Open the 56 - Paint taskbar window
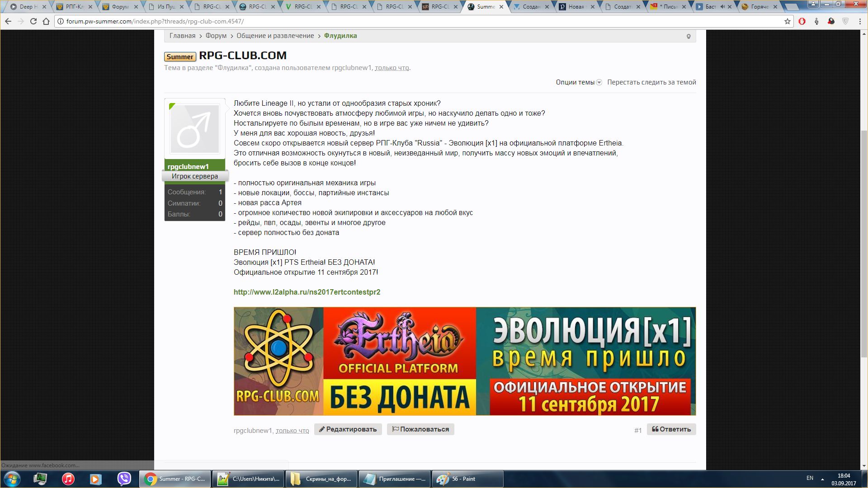868x488 pixels. (468, 479)
